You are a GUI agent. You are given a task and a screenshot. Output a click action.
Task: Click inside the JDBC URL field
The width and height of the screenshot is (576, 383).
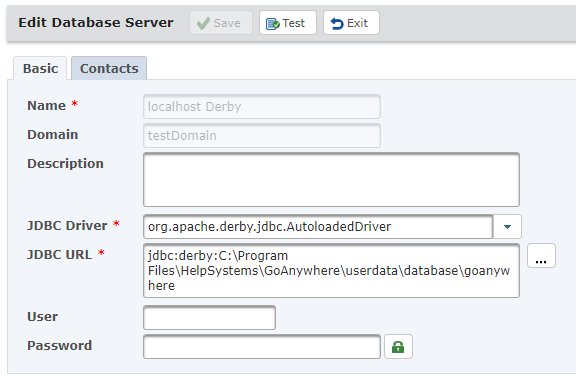[331, 271]
